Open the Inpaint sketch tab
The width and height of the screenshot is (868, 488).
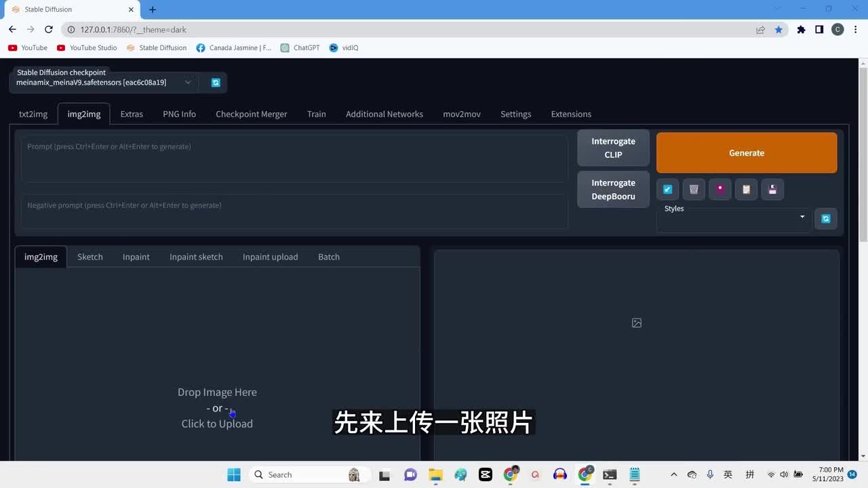pyautogui.click(x=196, y=257)
